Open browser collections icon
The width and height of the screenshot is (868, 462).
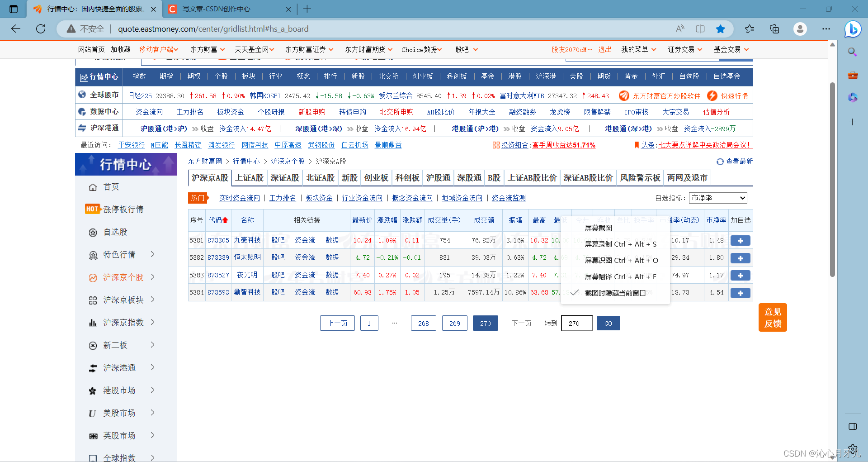[x=774, y=29]
